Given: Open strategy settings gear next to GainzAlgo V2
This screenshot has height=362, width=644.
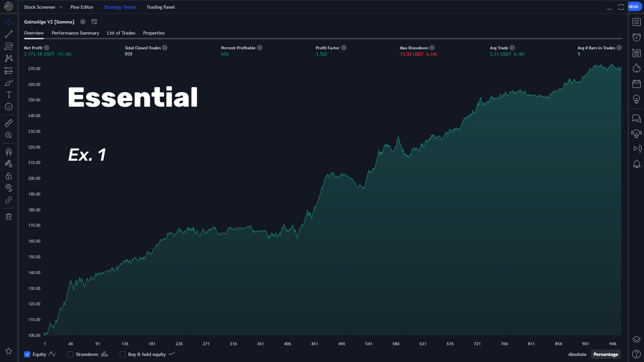Looking at the screenshot, I should 83,22.
